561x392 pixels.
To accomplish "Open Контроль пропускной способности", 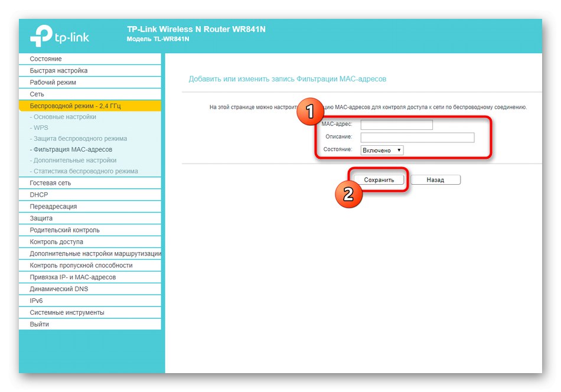I will click(x=90, y=266).
